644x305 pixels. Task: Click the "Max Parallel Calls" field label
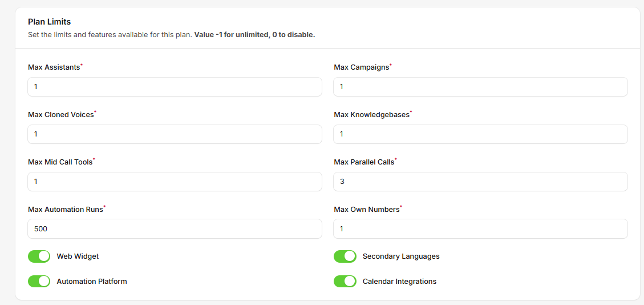363,162
